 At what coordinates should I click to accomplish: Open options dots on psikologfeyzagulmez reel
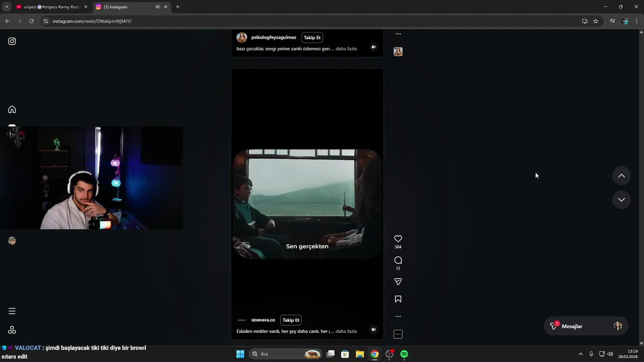(398, 34)
